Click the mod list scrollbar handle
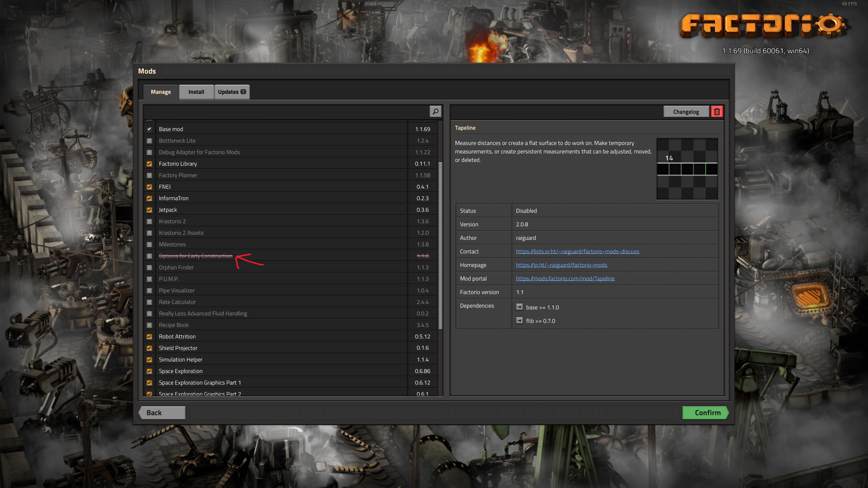 tap(440, 246)
